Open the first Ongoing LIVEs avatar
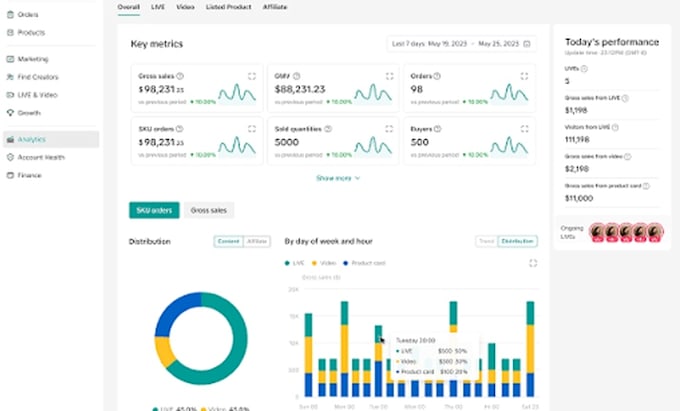Image resolution: width=680 pixels, height=411 pixels. [598, 232]
